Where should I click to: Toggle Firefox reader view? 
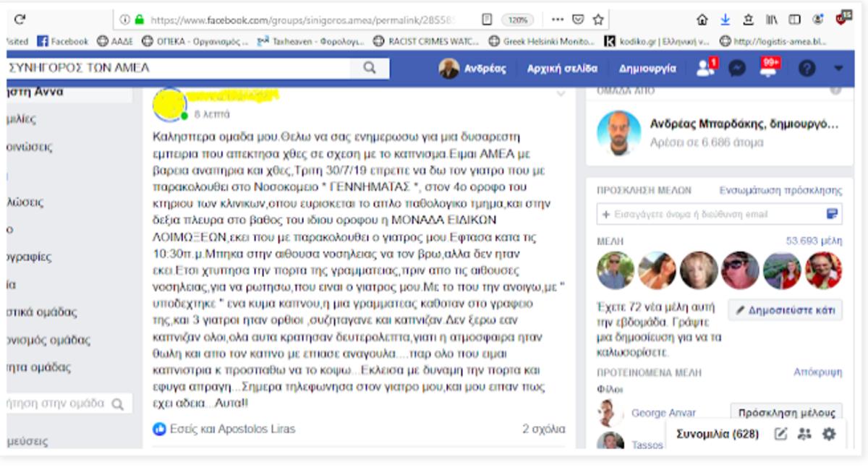pyautogui.click(x=488, y=20)
